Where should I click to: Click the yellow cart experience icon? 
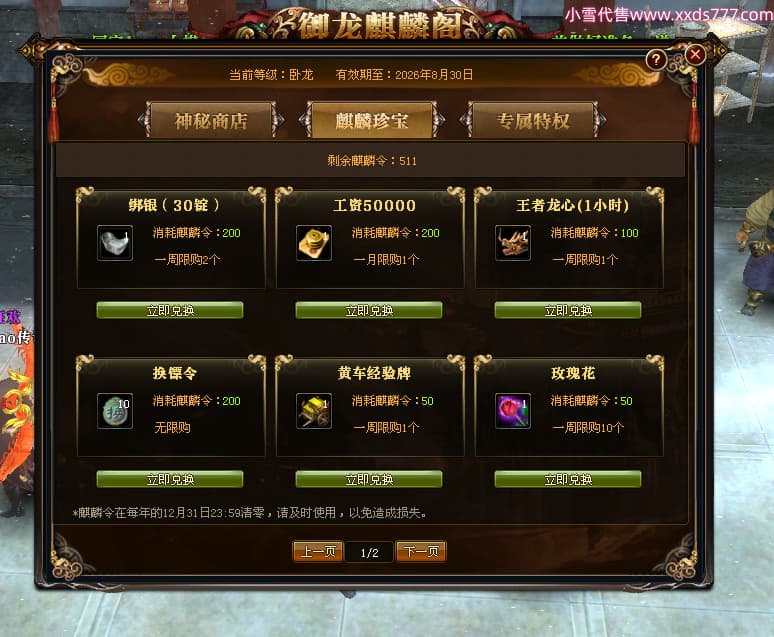(x=314, y=411)
